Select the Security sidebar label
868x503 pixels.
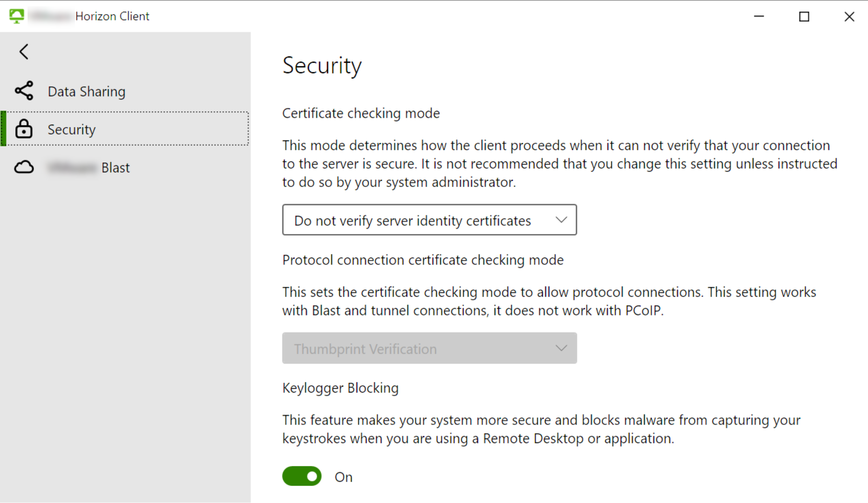(72, 129)
